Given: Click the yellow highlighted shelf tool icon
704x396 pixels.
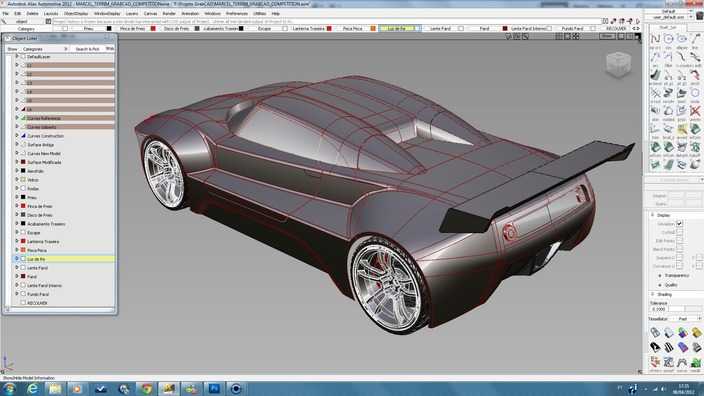Looking at the screenshot, I should [682, 129].
